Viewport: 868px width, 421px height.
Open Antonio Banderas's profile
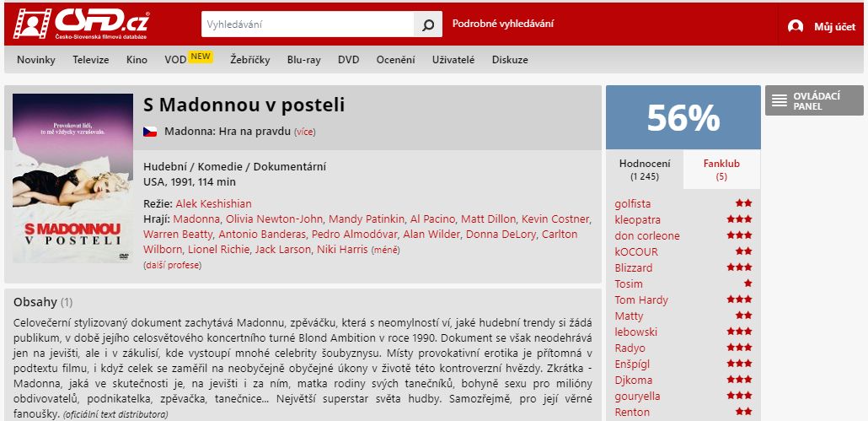click(x=262, y=235)
